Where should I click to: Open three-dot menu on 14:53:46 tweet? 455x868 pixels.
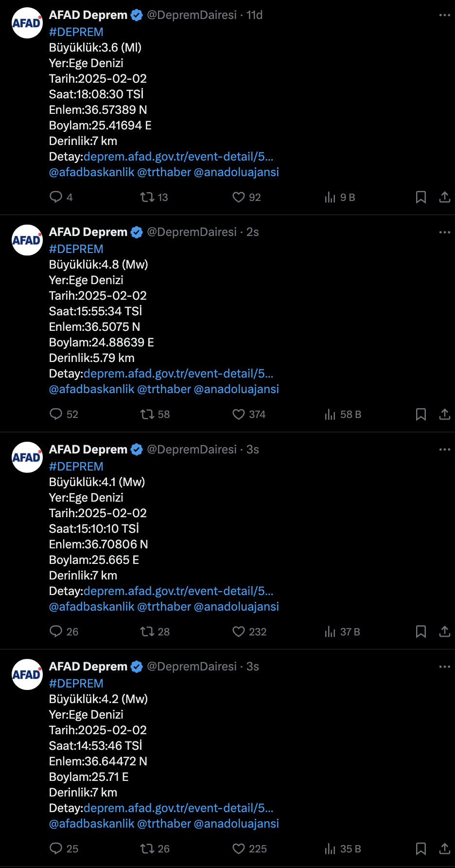pos(445,667)
